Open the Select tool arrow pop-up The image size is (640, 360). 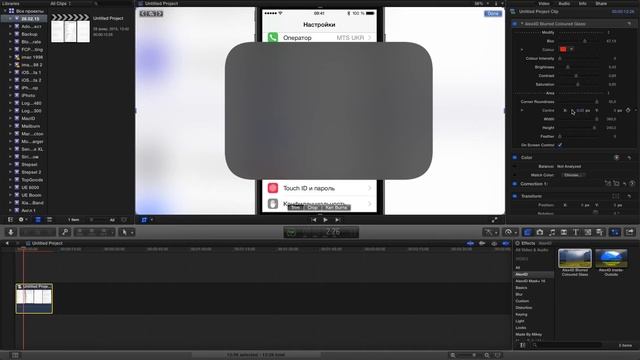pos(126,232)
